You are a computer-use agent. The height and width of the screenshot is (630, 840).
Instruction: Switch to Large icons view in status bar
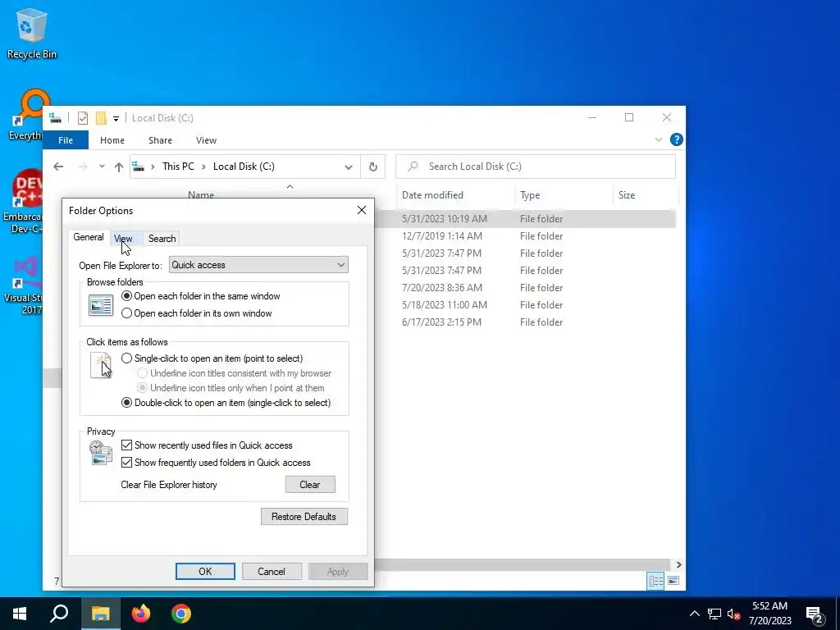point(673,581)
